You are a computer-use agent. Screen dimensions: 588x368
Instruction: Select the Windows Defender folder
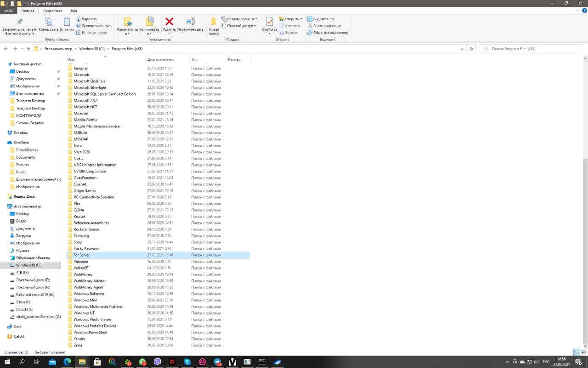click(x=89, y=293)
